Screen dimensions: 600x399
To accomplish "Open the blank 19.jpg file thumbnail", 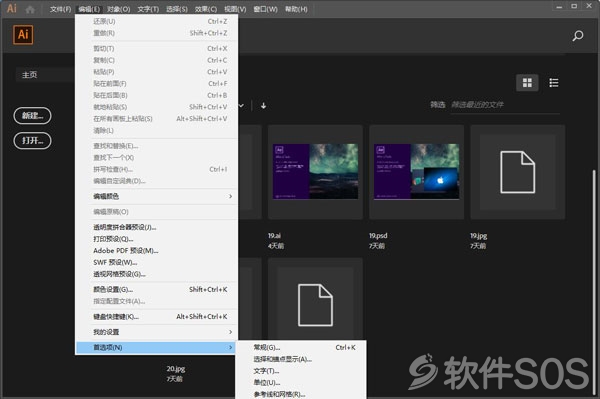I will 517,172.
